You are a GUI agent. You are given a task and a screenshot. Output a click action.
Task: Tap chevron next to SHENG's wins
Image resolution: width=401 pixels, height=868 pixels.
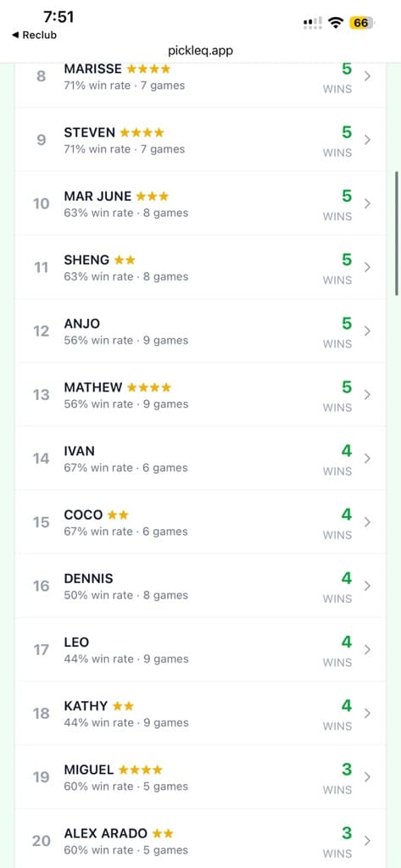(x=367, y=268)
